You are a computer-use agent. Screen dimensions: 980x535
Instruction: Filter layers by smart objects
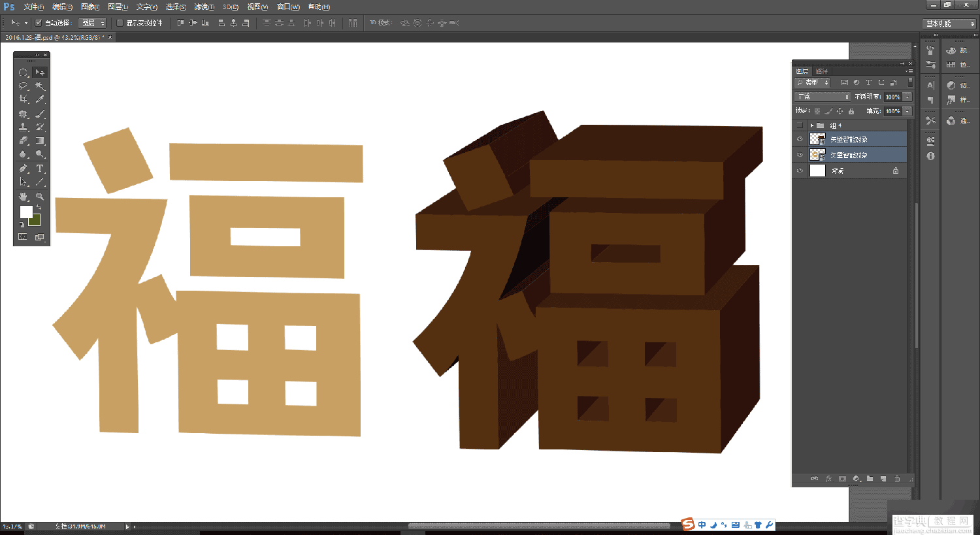[893, 82]
